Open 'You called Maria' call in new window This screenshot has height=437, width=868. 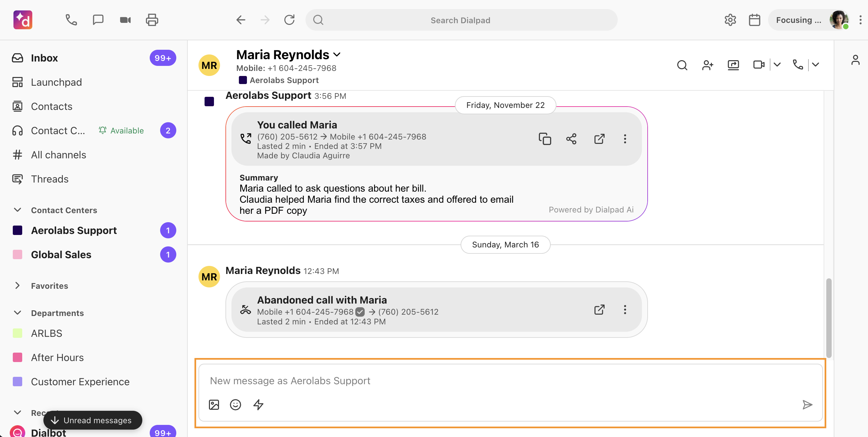coord(599,139)
